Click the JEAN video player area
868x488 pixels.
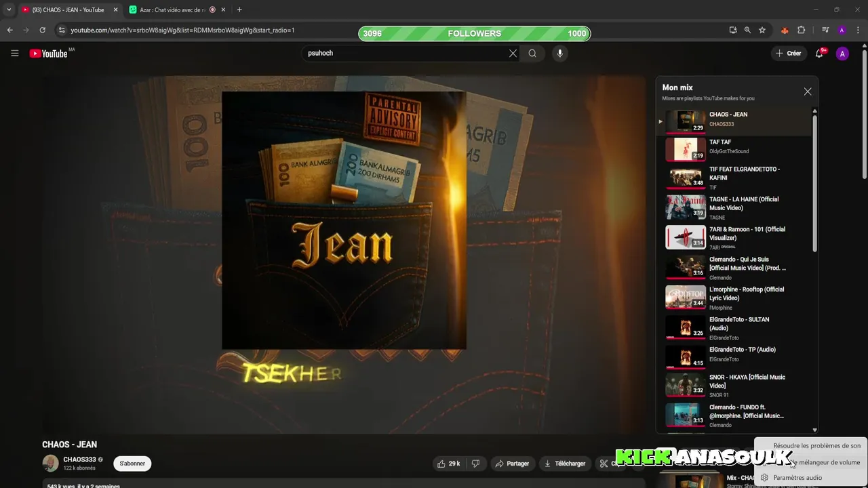point(344,254)
